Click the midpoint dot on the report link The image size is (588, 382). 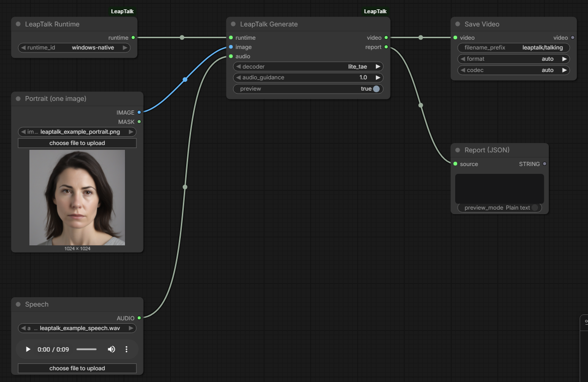[420, 105]
